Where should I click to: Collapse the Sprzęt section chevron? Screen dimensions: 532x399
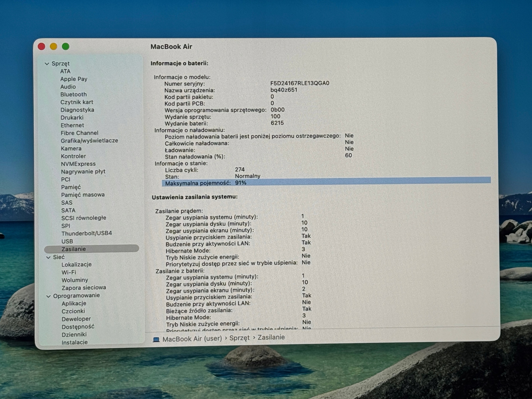[x=47, y=64]
